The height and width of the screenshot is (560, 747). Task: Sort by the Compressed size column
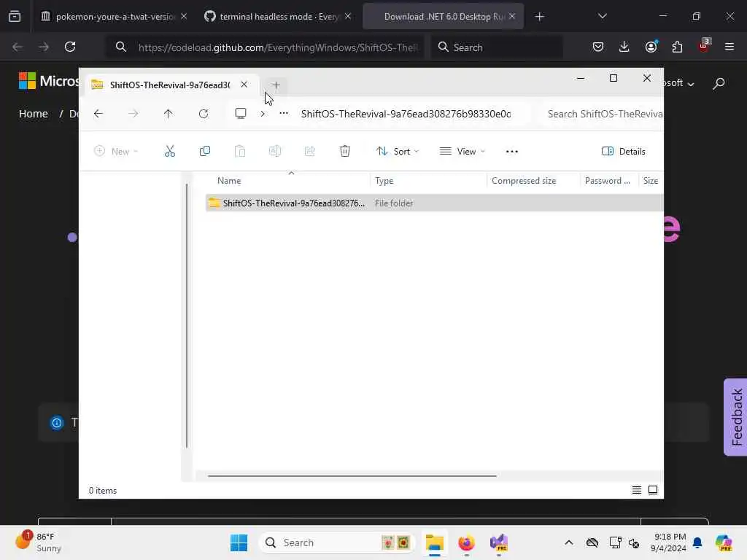pyautogui.click(x=524, y=181)
